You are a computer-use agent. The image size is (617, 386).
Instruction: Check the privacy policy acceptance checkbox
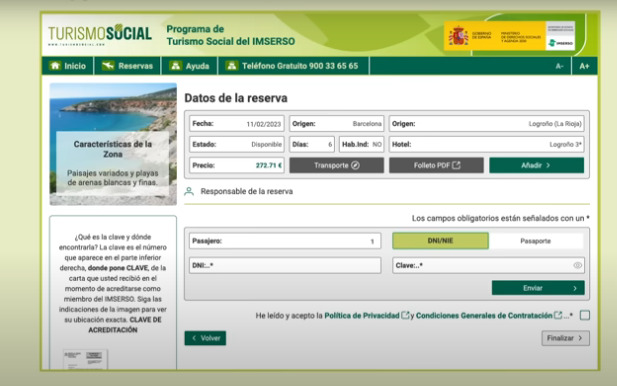585,315
